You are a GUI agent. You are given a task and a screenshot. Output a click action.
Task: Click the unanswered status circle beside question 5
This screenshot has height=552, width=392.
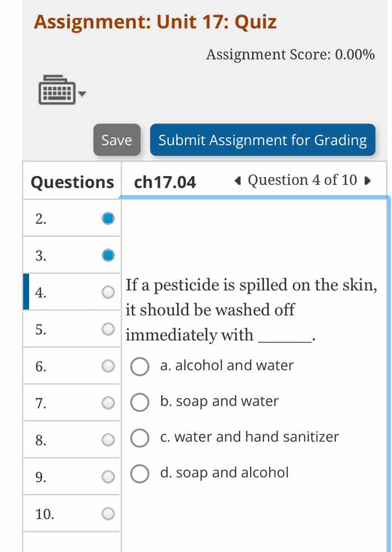tap(108, 329)
